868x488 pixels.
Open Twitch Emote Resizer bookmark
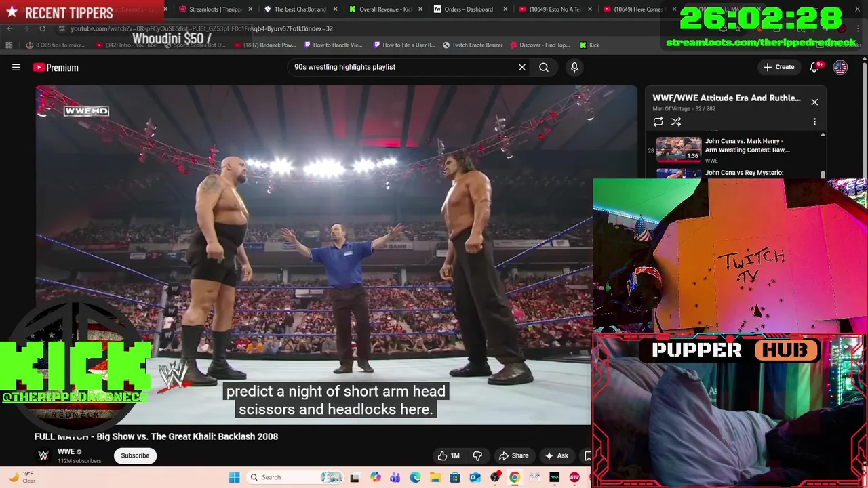coord(473,45)
